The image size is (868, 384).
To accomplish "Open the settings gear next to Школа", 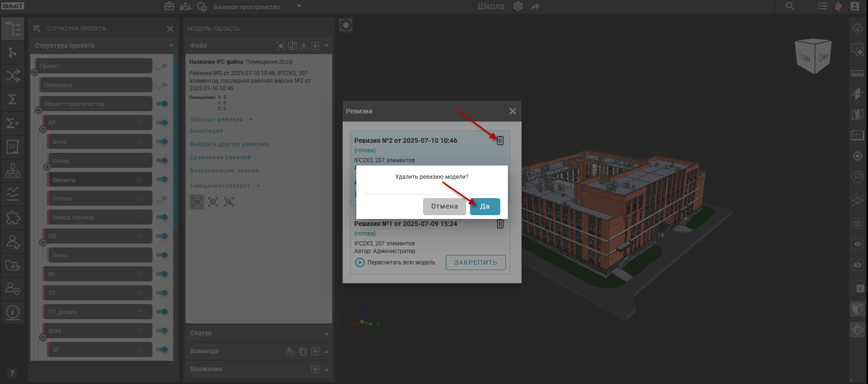I will coord(518,7).
